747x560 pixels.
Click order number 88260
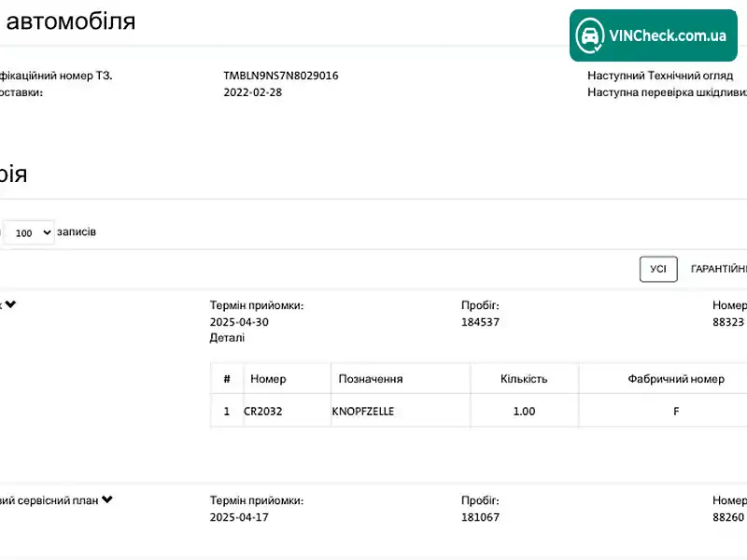[x=728, y=517]
